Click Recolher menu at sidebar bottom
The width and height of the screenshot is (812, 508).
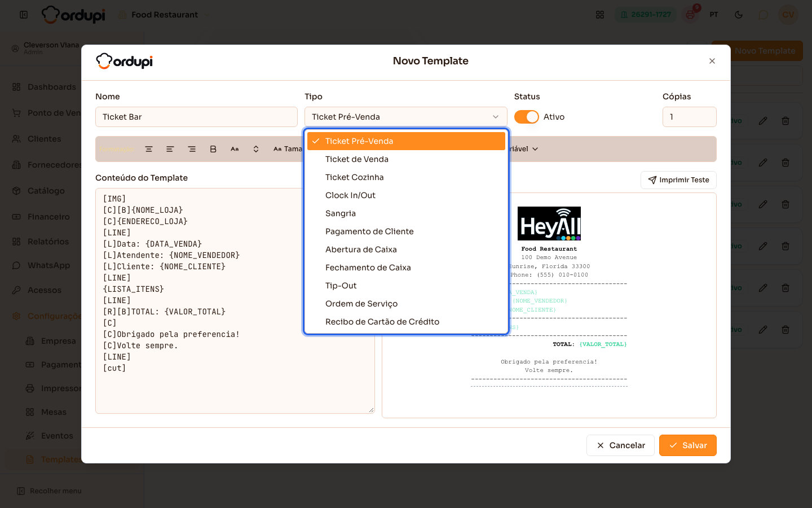click(50, 491)
